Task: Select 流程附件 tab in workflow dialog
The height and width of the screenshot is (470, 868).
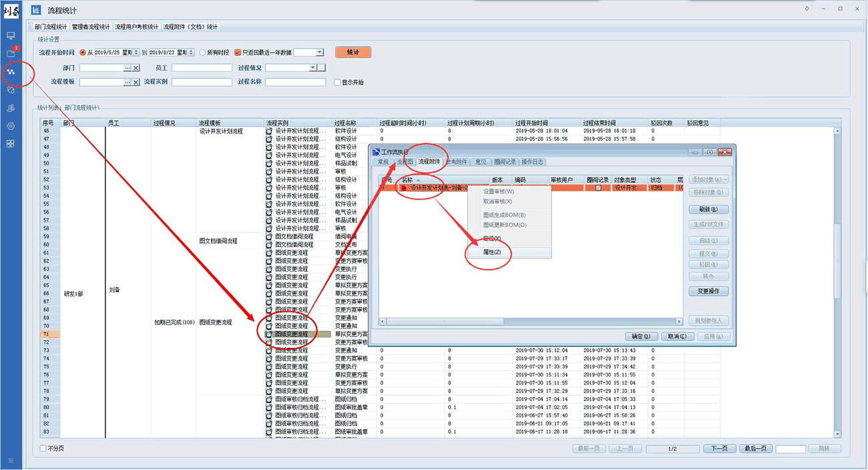Action: click(x=429, y=162)
